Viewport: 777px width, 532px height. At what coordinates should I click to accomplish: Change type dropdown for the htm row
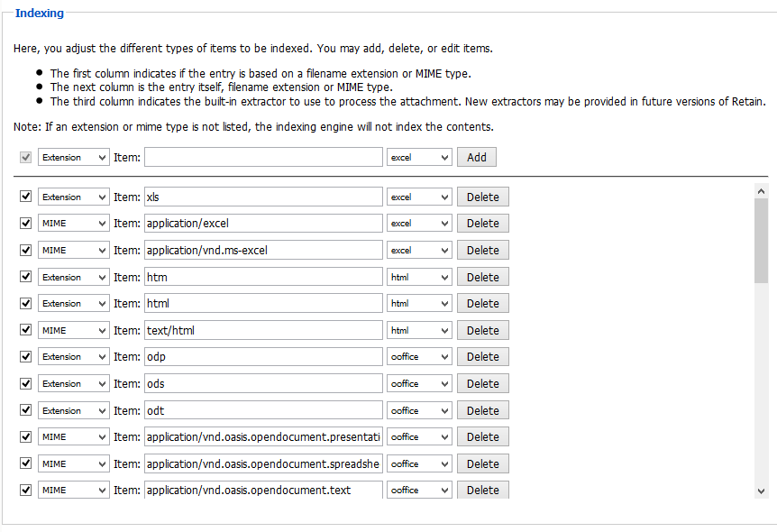[x=73, y=277]
